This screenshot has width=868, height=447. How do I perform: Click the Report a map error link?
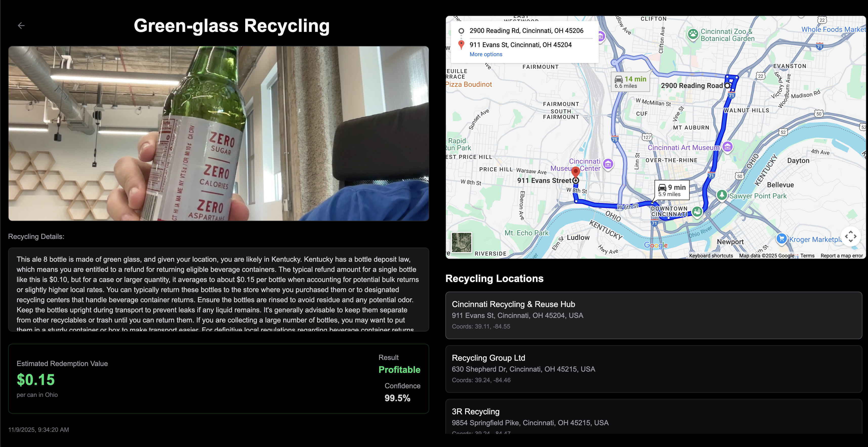coord(841,256)
